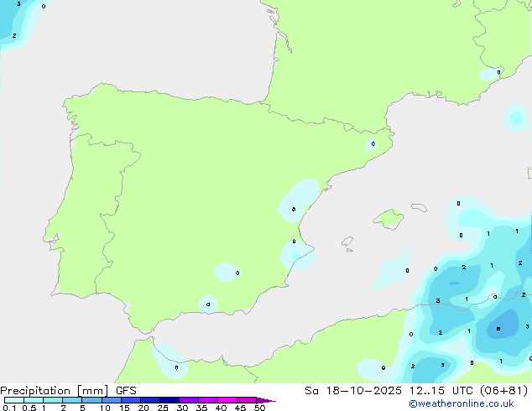The height and width of the screenshot is (411, 532).
Task: Click the 'Sa 18-10-2025 12..15 UTC (06+81)' timestamp
Action: (x=416, y=391)
